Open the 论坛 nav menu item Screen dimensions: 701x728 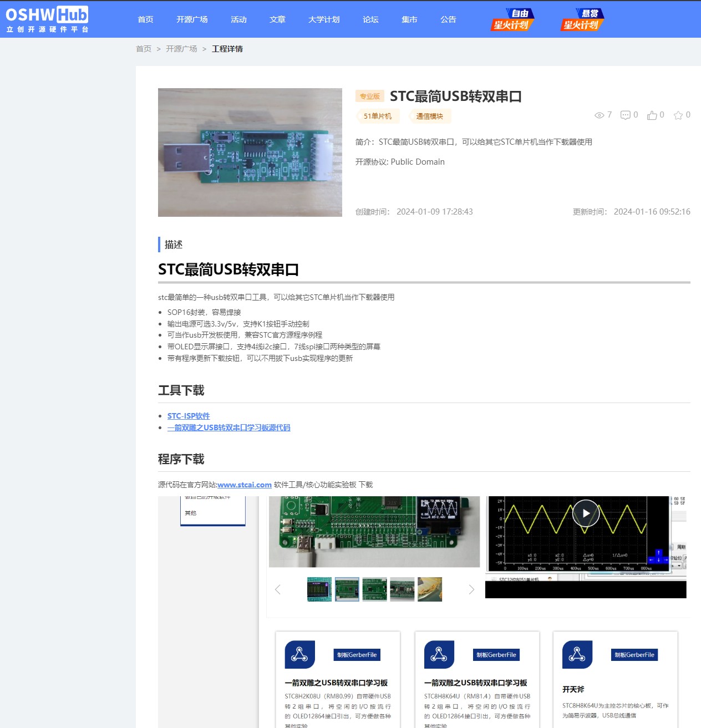click(x=370, y=19)
